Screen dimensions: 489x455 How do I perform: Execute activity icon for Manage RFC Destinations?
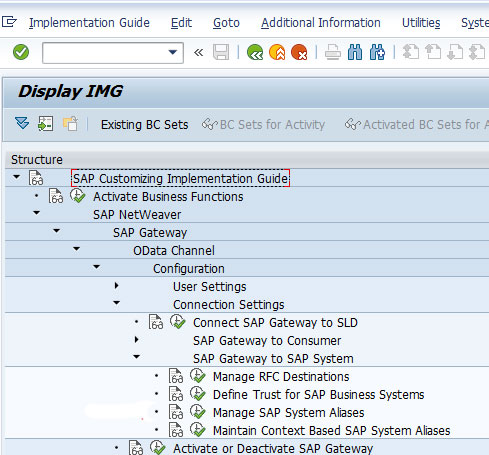pos(198,376)
